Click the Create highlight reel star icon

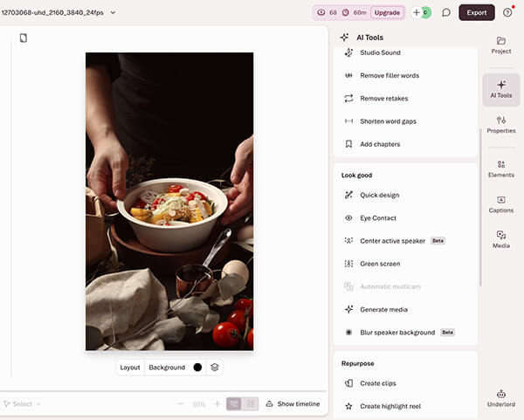point(348,406)
